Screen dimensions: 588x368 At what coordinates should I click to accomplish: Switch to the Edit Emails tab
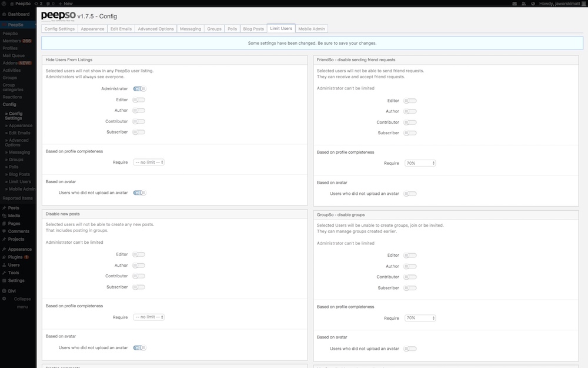click(121, 29)
